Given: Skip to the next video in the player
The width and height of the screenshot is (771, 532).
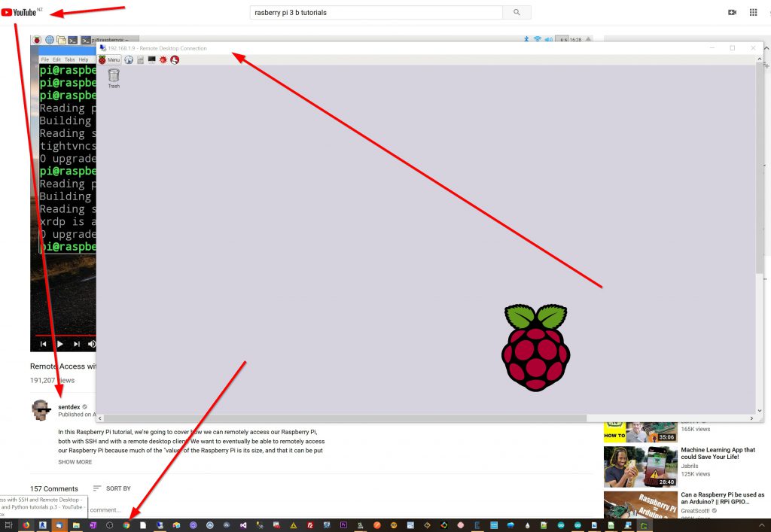Looking at the screenshot, I should point(76,344).
